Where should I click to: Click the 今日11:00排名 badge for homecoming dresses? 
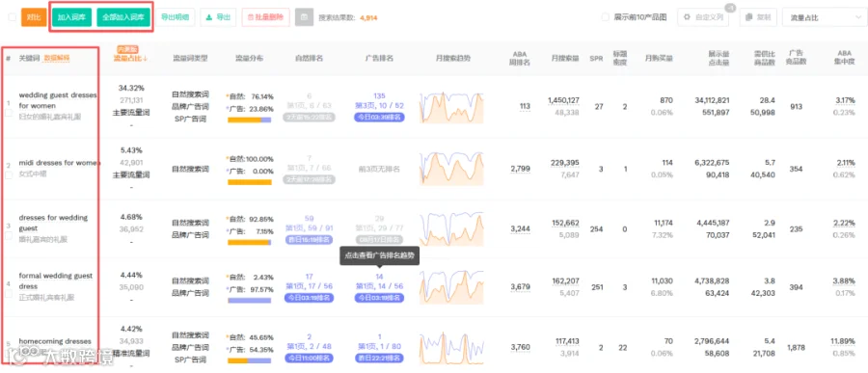tap(310, 358)
